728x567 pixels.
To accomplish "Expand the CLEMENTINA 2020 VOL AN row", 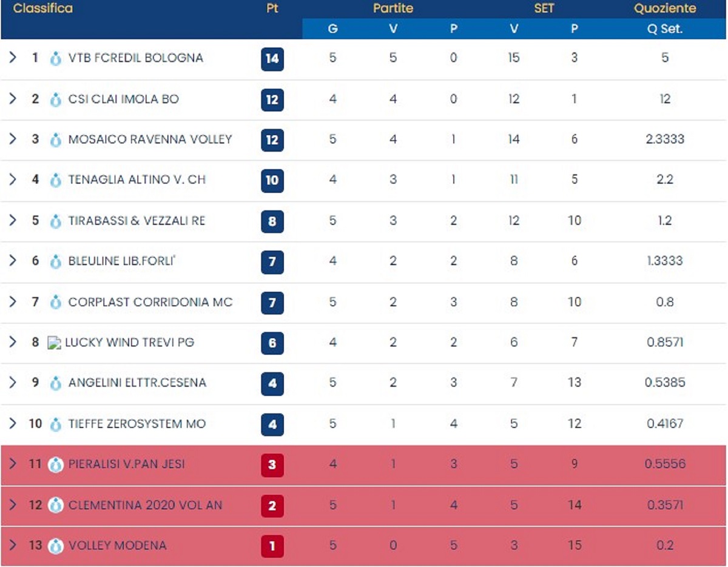I will 13,505.
